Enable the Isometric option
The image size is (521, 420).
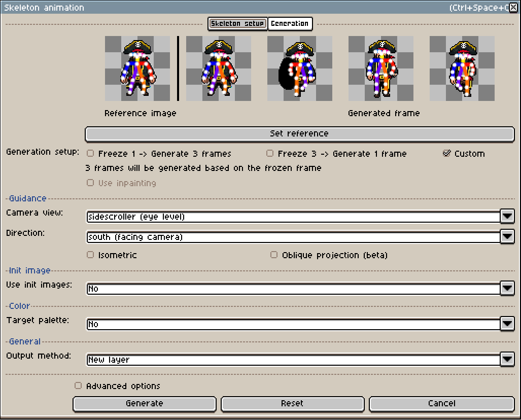(90, 255)
